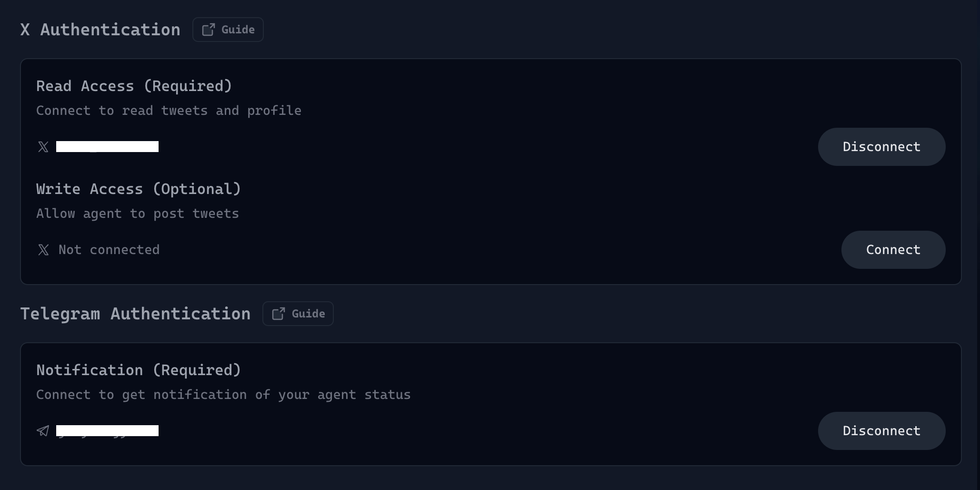Click the Read Access (Required) label
The height and width of the screenshot is (490, 980).
coord(134,86)
